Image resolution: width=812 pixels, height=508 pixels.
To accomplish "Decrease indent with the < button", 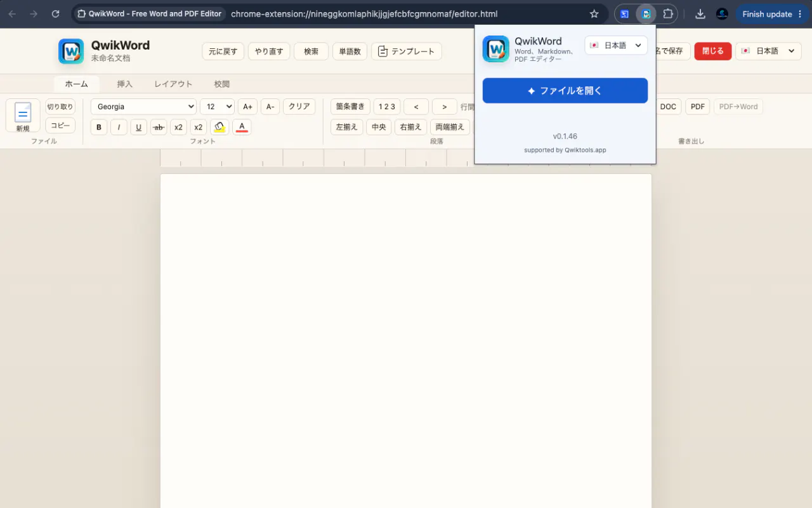I will pos(416,107).
